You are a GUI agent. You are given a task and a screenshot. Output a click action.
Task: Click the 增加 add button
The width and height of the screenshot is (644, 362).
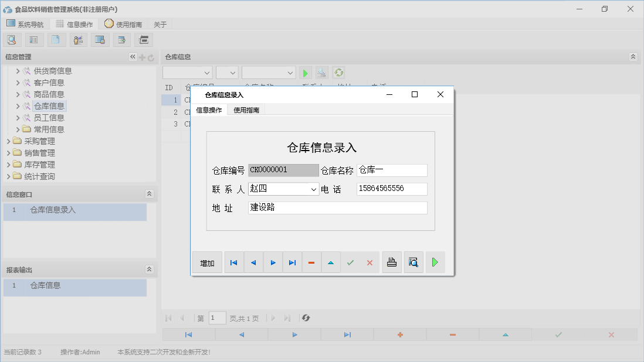pyautogui.click(x=207, y=262)
